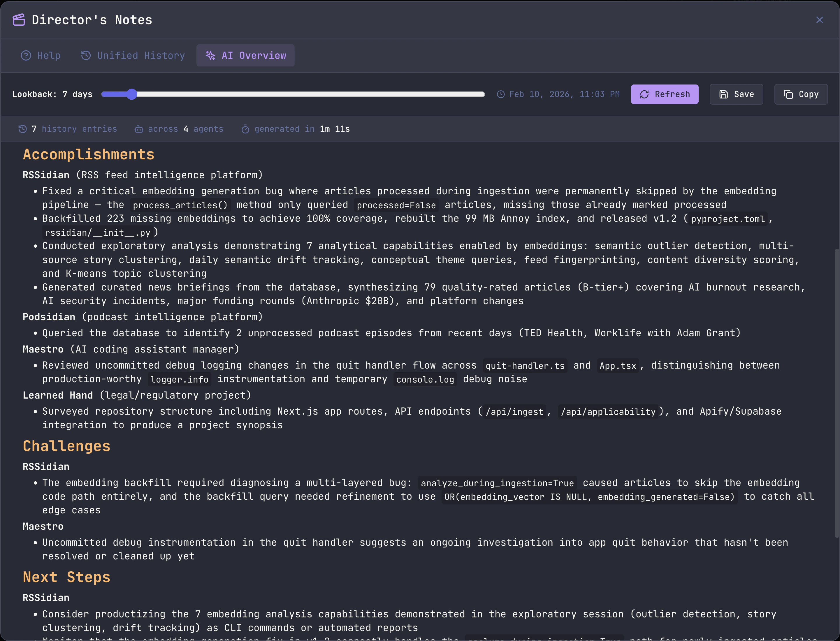Click the /api/applicability code snippet
Image resolution: width=840 pixels, height=641 pixels.
608,412
